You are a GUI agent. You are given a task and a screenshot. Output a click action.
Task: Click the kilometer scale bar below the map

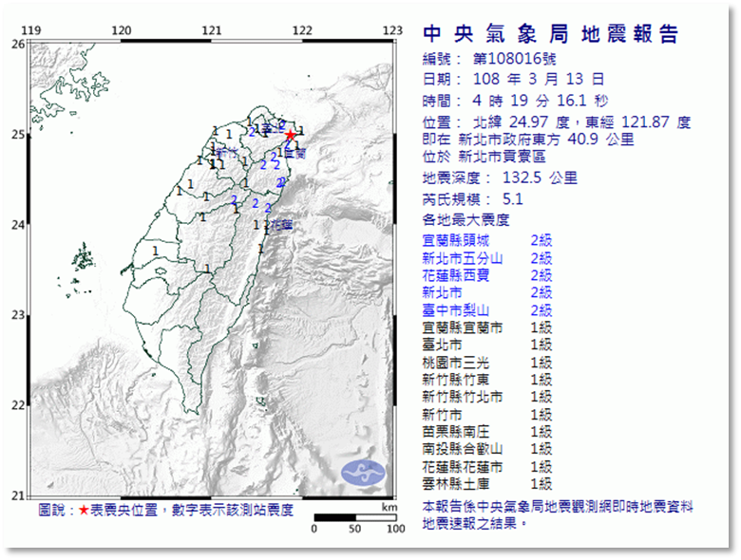(x=354, y=517)
